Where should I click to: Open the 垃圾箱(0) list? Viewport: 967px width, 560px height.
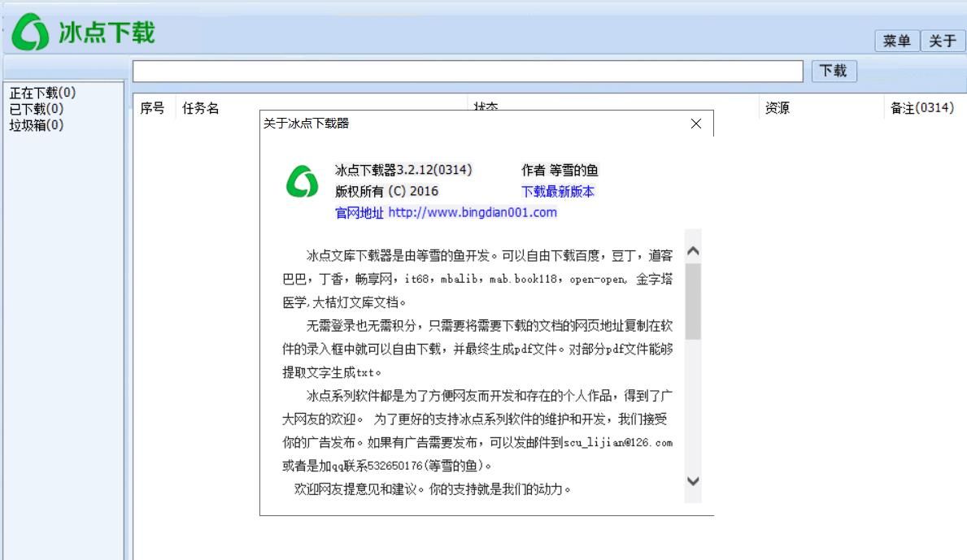(36, 125)
